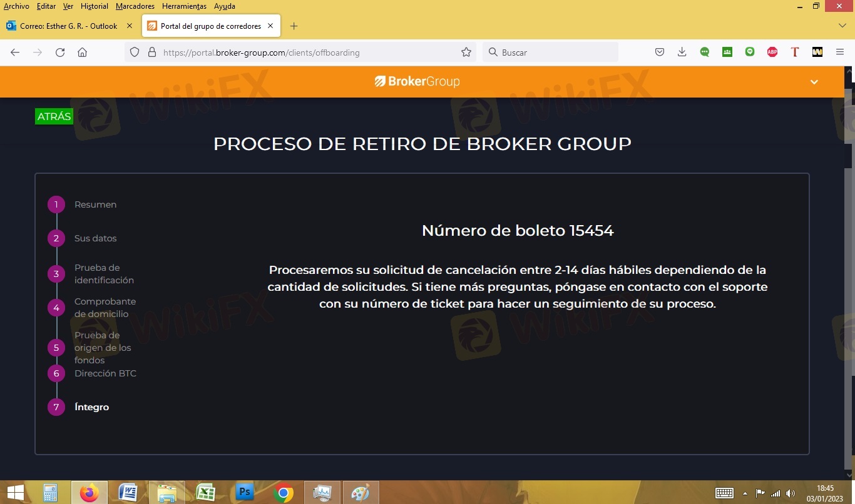Launch Photoshop from the taskbar

click(x=244, y=493)
